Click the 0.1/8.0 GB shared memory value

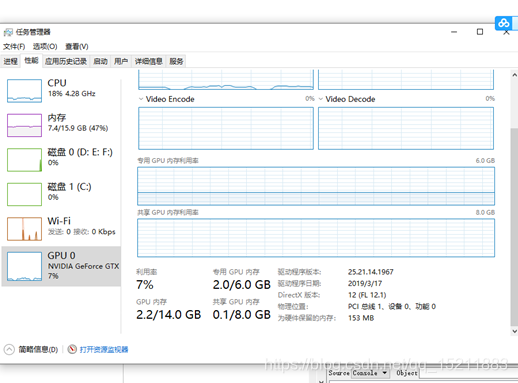pyautogui.click(x=242, y=315)
